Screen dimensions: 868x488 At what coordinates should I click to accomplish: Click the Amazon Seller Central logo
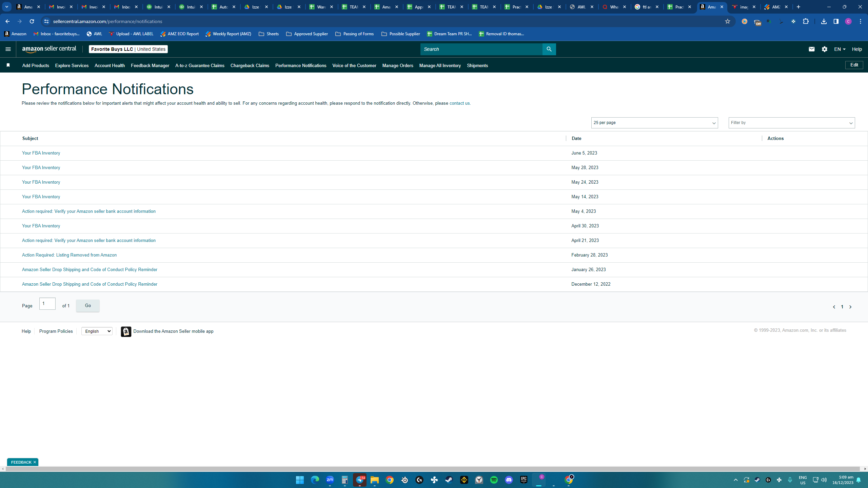[49, 49]
